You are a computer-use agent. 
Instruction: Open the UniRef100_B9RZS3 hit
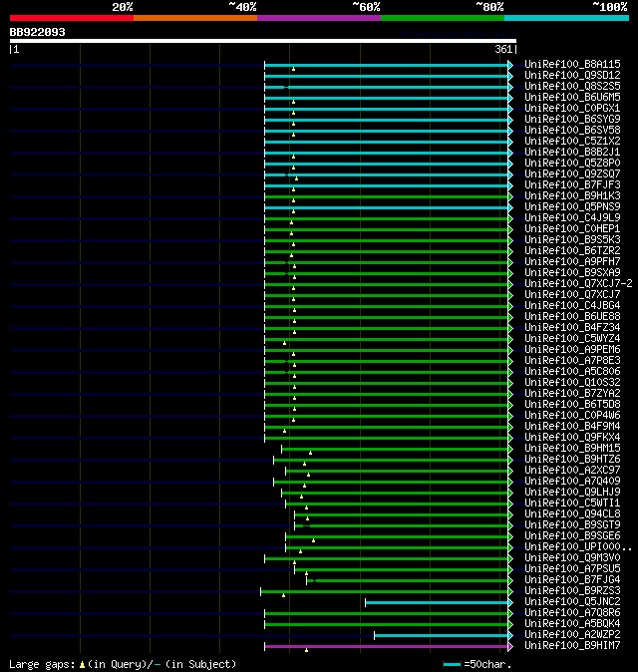[x=572, y=591]
